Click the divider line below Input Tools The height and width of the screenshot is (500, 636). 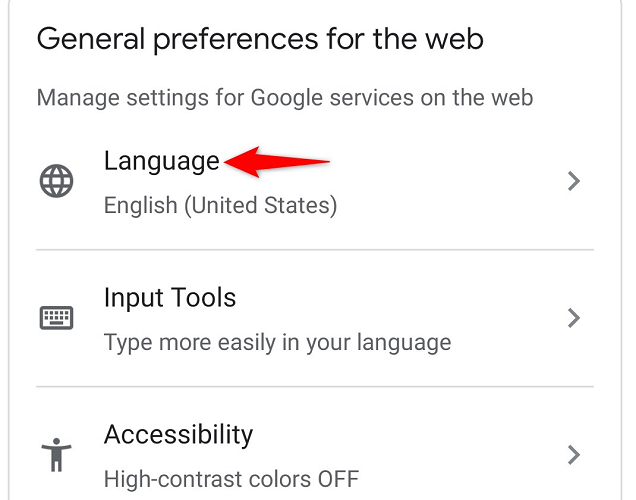coord(315,386)
